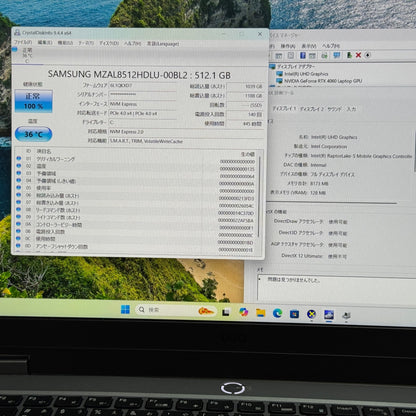Click the SAMSUNG MZAL8512HDLU-00BL2 drive title
The height and width of the screenshot is (416, 416).
[x=139, y=75]
